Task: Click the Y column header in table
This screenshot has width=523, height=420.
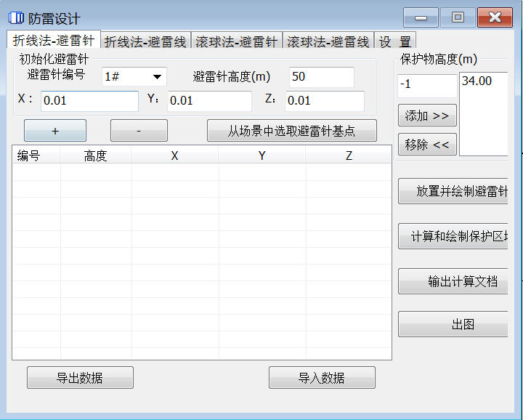Action: click(262, 155)
